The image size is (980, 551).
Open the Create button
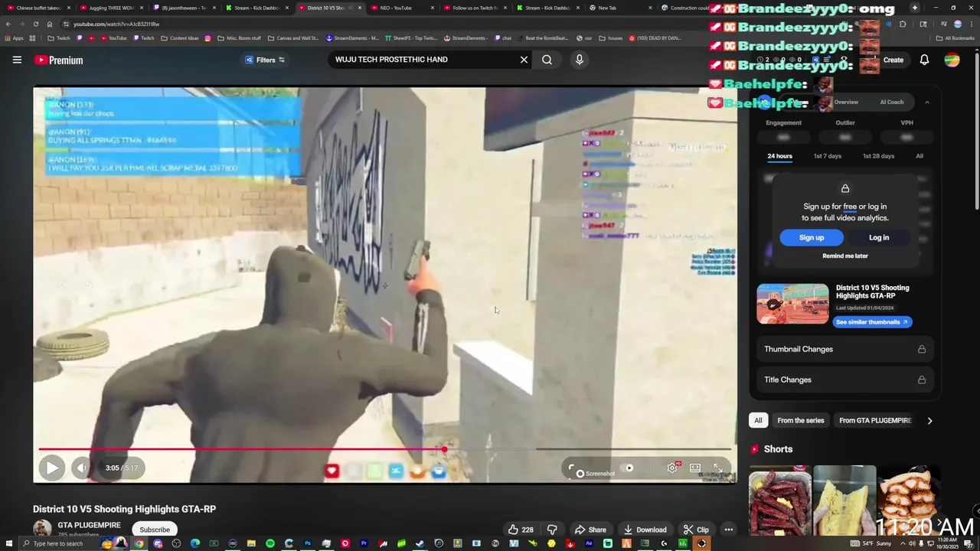pyautogui.click(x=893, y=60)
